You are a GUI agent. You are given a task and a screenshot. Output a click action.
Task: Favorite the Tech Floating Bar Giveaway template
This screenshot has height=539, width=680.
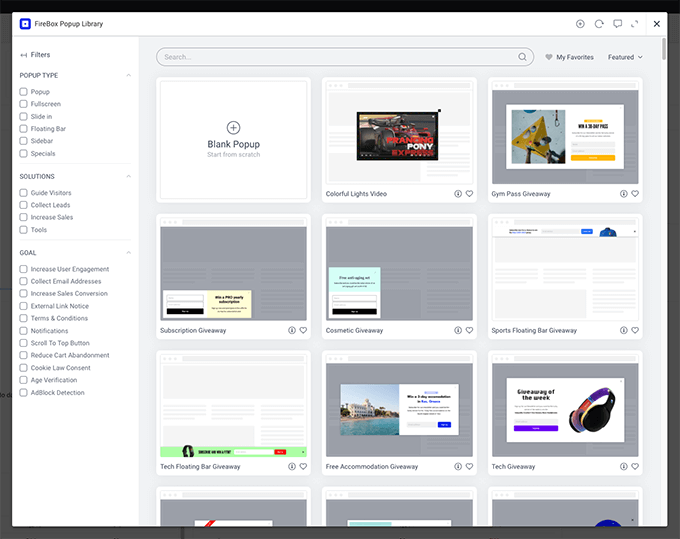[x=303, y=467]
